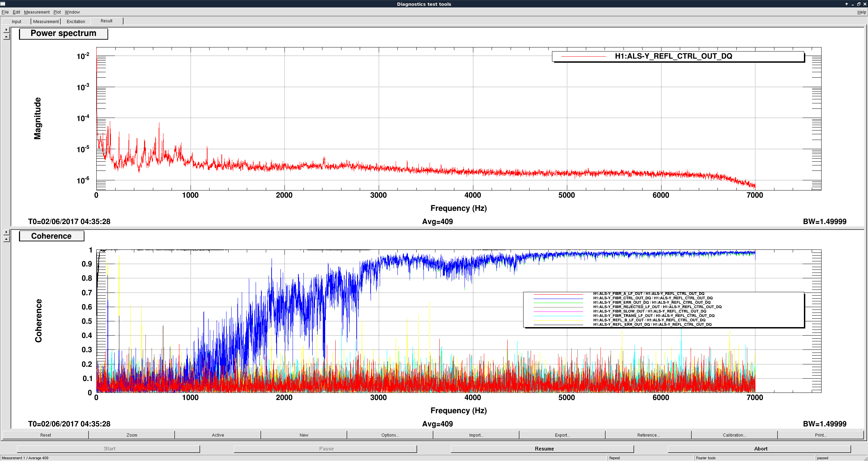Restore the Diagnostics test tools window

click(x=859, y=4)
